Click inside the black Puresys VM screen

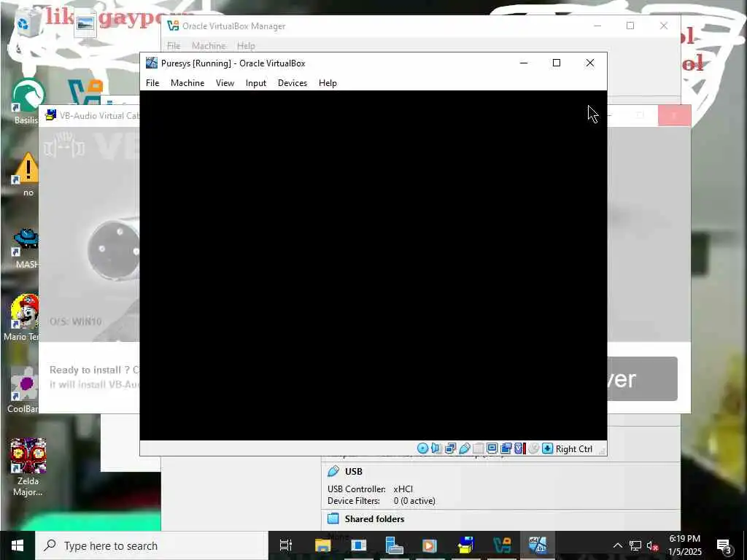[373, 265]
